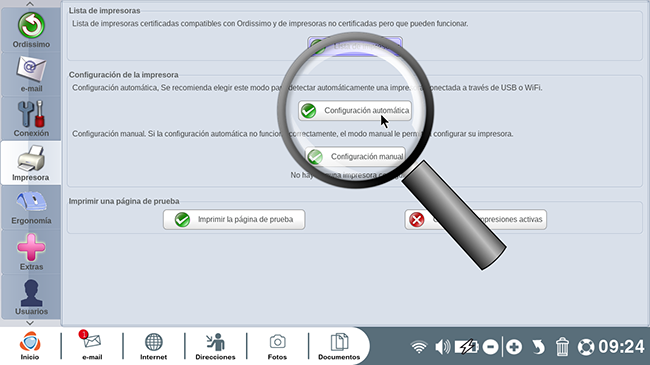Go to Inicio in taskbar
Viewport: 650px width, 365px height.
pos(30,346)
